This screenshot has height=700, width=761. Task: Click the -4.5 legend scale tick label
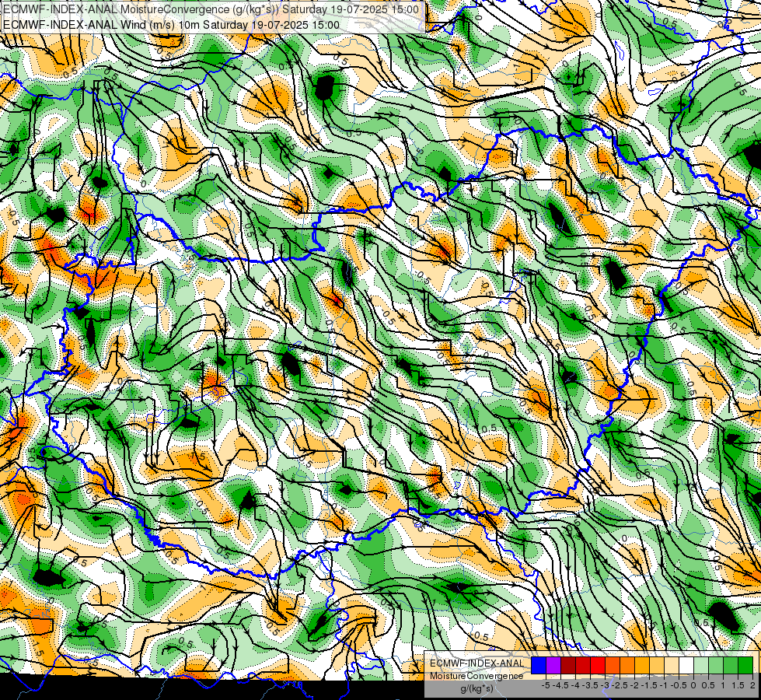pos(560,685)
